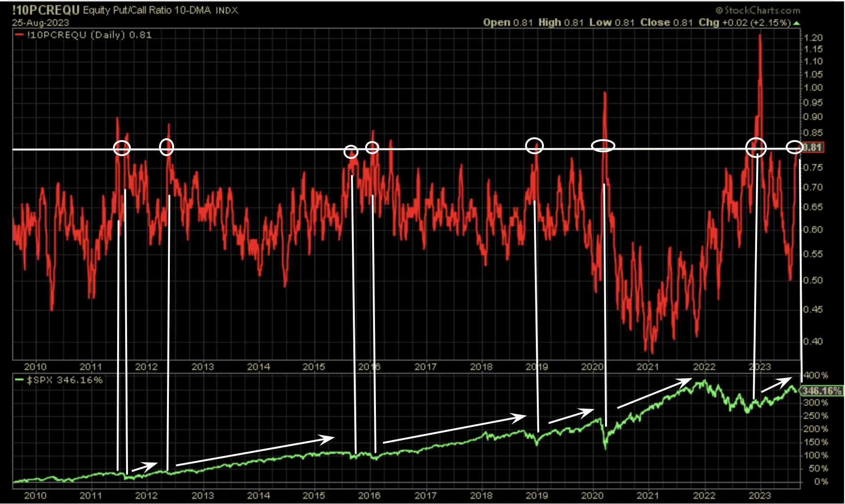This screenshot has height=504, width=845.
Task: Click the StockCharts.com watermark
Action: [758, 10]
